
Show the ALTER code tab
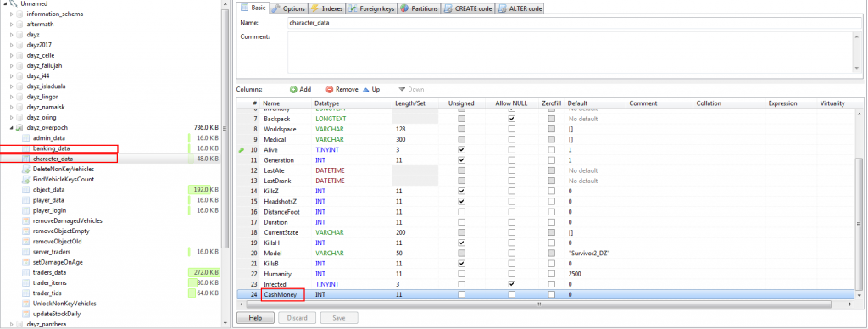(520, 8)
